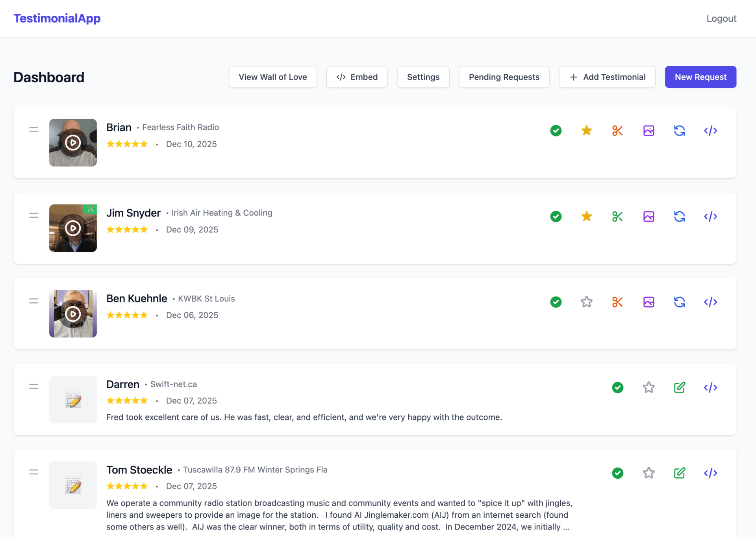Open the embed code icon for Jim Snyder
This screenshot has width=756, height=537.
click(710, 217)
